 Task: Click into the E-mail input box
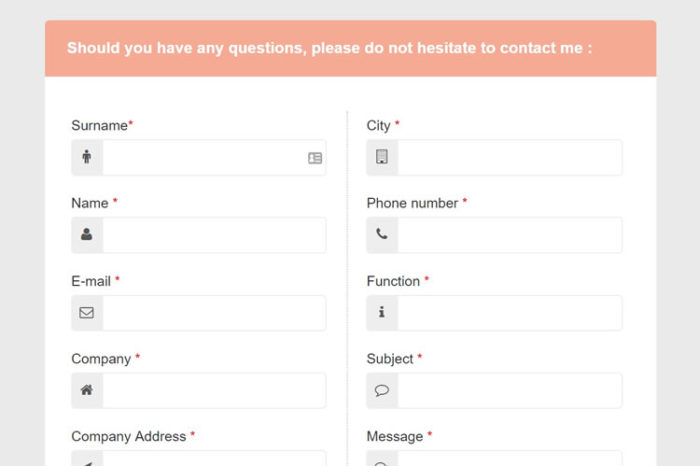pos(214,313)
